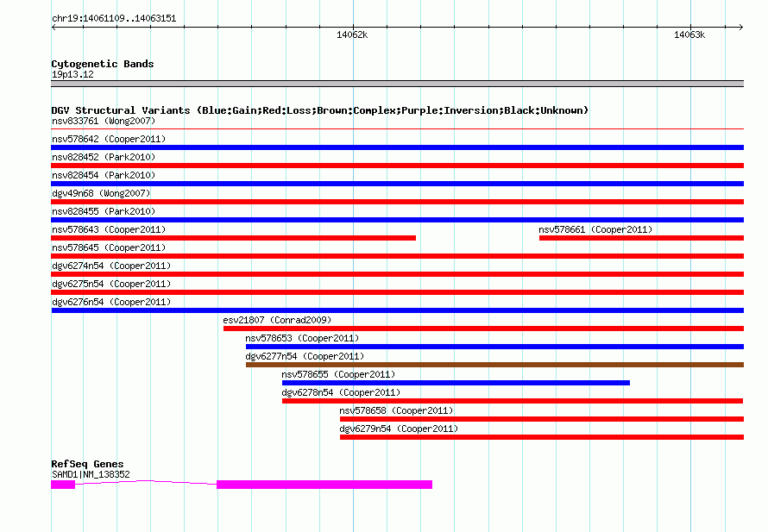Click the SAMD1|NM_138352 gene label
Viewport: 768px width, 532px height.
click(91, 474)
